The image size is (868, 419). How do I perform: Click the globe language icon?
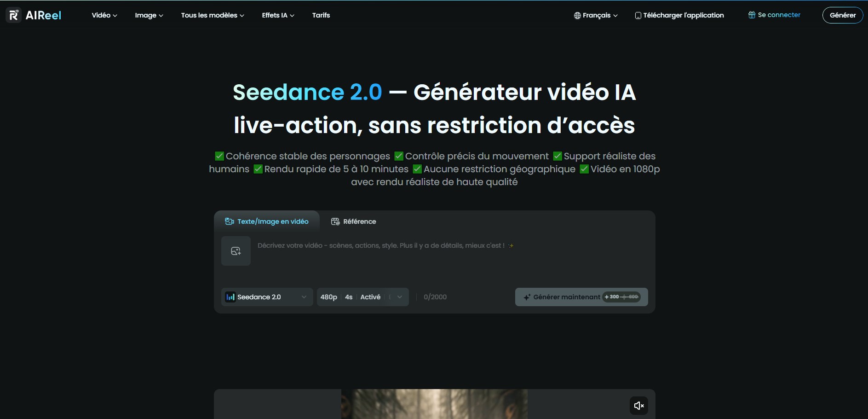coord(577,16)
